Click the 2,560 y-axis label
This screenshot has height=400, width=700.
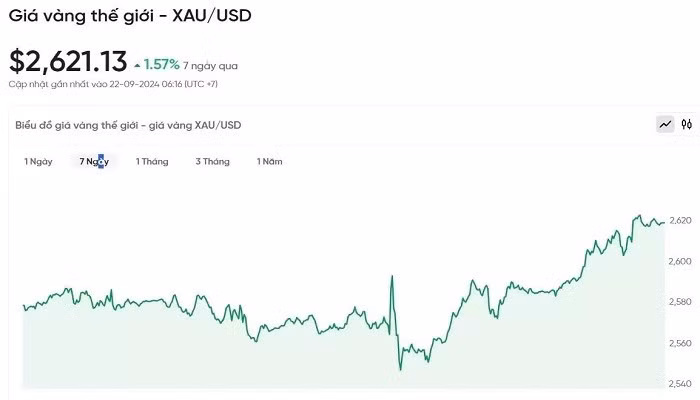(x=680, y=343)
